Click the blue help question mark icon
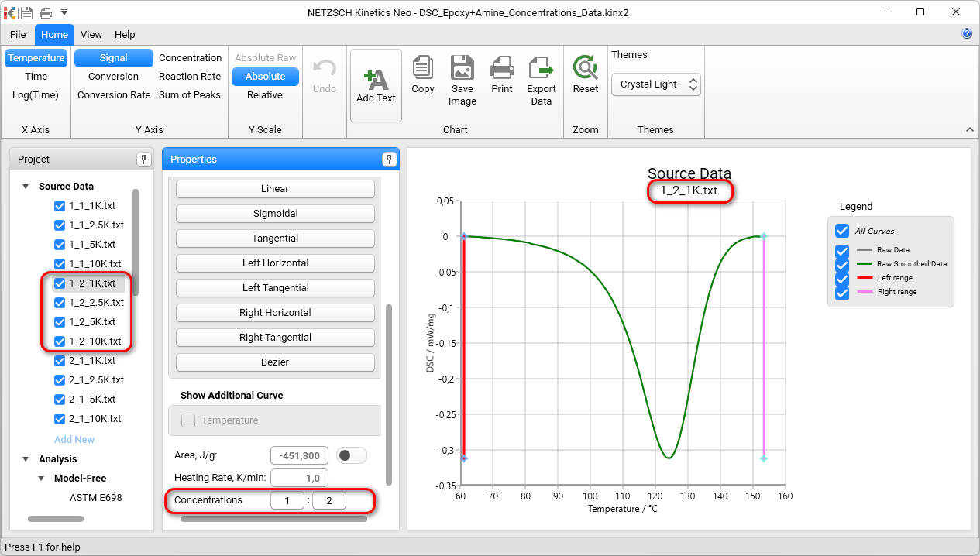The height and width of the screenshot is (556, 980). [967, 34]
